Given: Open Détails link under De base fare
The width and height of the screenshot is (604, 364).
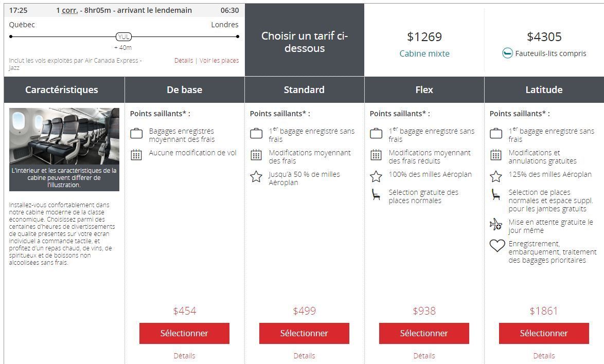Looking at the screenshot, I should [185, 356].
